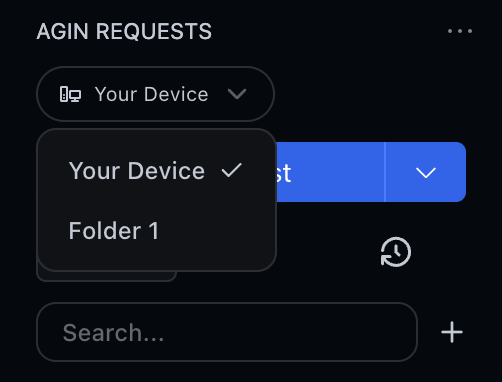Click the computer device icon in the selector
502x382 pixels.
pyautogui.click(x=70, y=94)
